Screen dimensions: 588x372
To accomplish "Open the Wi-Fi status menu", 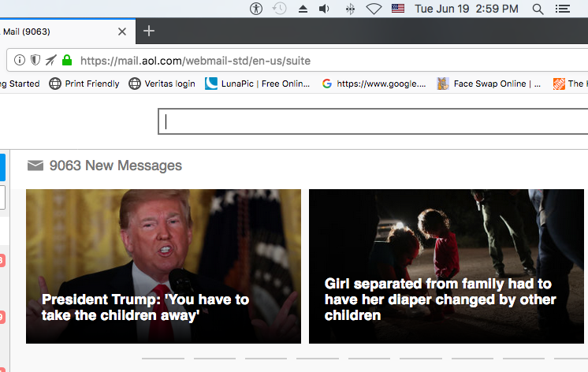I will 374,9.
